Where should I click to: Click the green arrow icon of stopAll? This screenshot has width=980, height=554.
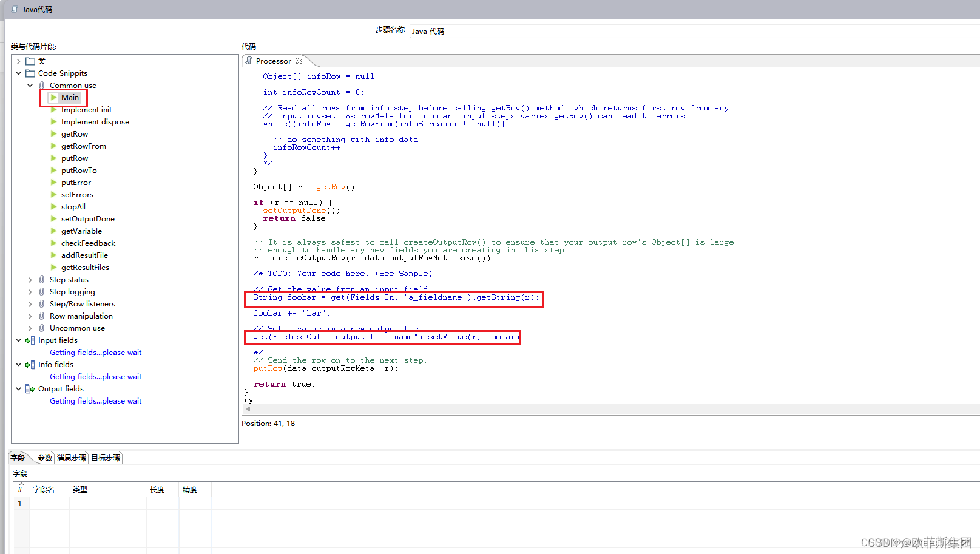coord(53,207)
